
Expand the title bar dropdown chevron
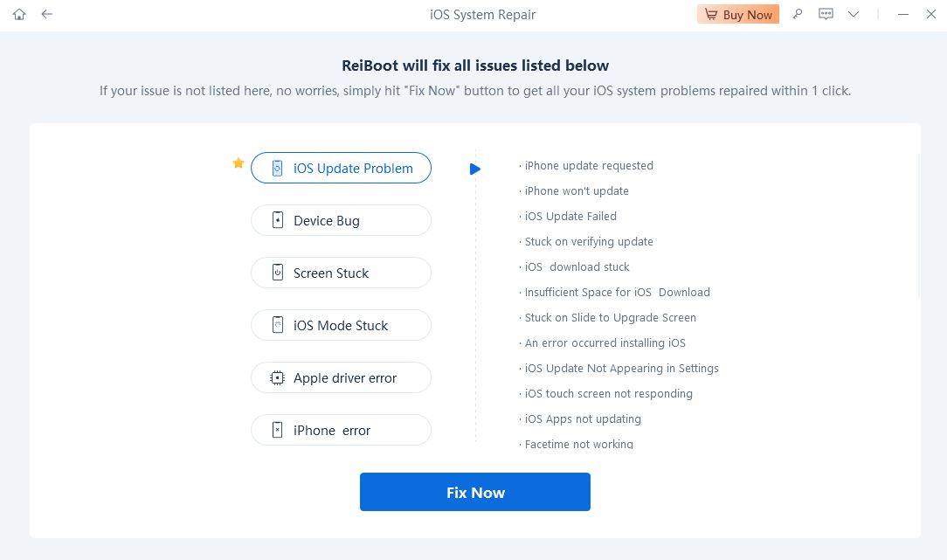click(x=854, y=14)
